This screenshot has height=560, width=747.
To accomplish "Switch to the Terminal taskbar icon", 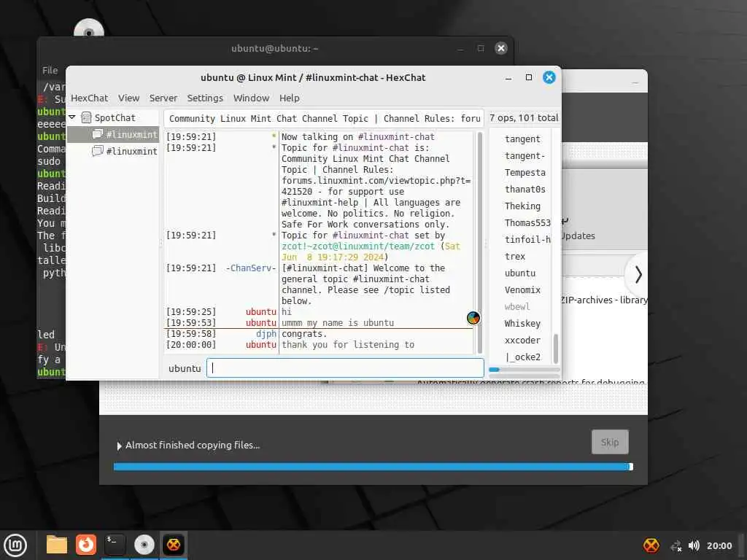I will pos(115,545).
